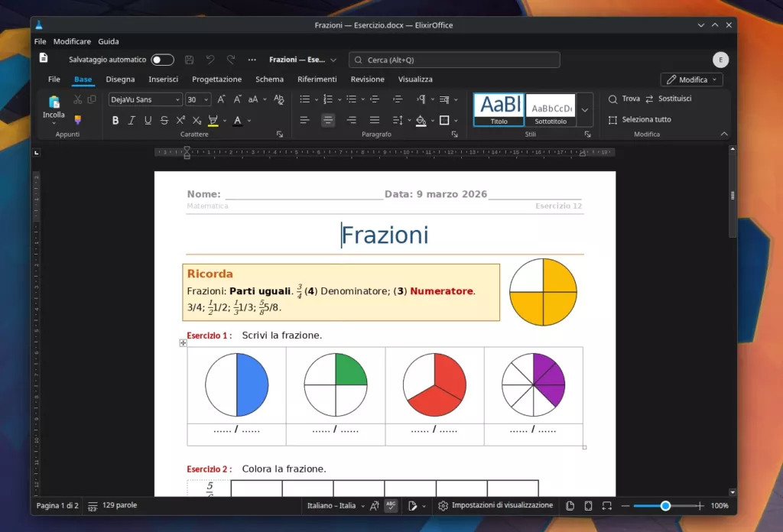Image resolution: width=783 pixels, height=532 pixels.
Task: Insert a numbered list
Action: click(327, 99)
